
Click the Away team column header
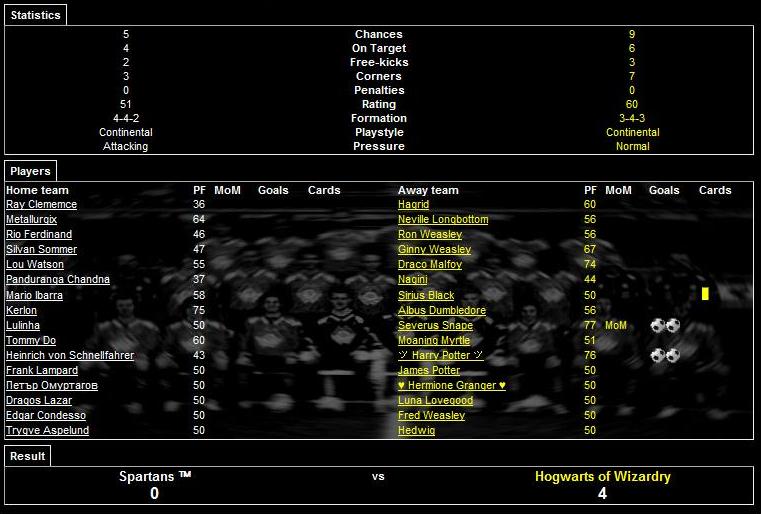point(428,190)
